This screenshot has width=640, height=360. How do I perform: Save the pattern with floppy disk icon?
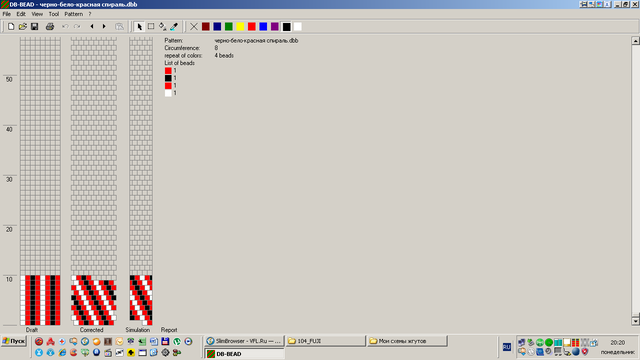(34, 27)
